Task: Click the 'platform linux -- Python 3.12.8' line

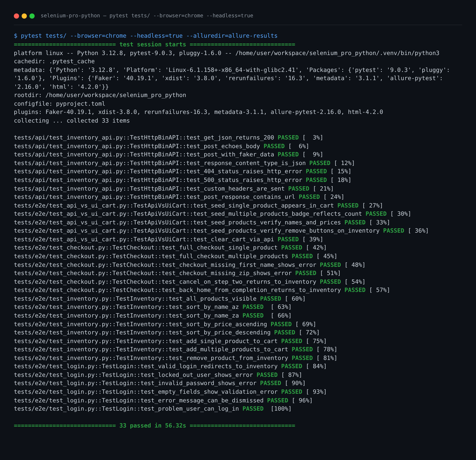Action: coord(227,53)
